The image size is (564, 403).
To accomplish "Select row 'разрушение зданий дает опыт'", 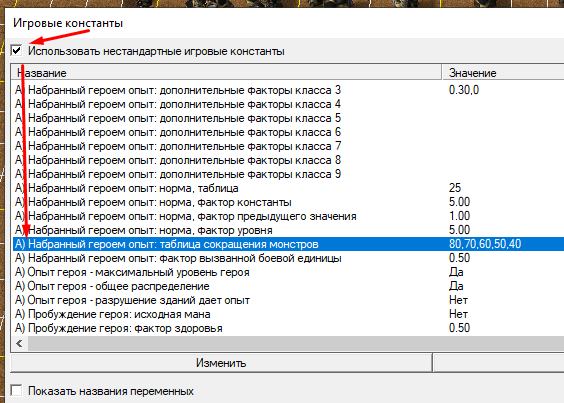I will pyautogui.click(x=288, y=300).
